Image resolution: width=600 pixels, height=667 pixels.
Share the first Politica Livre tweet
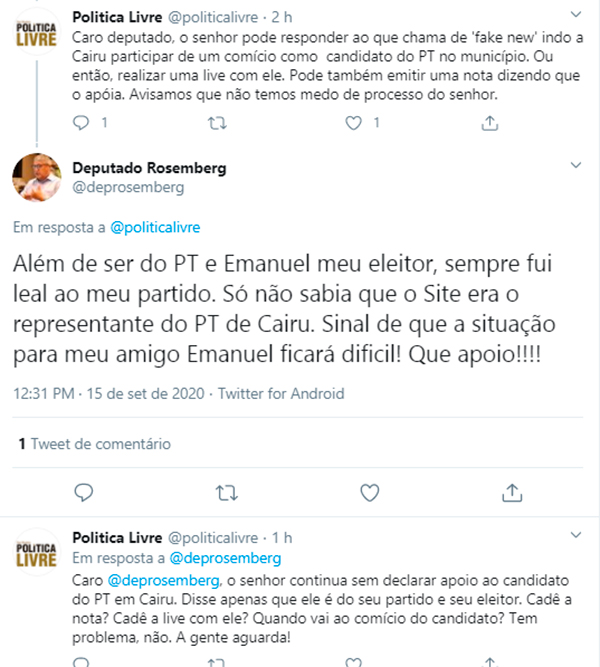tap(490, 123)
